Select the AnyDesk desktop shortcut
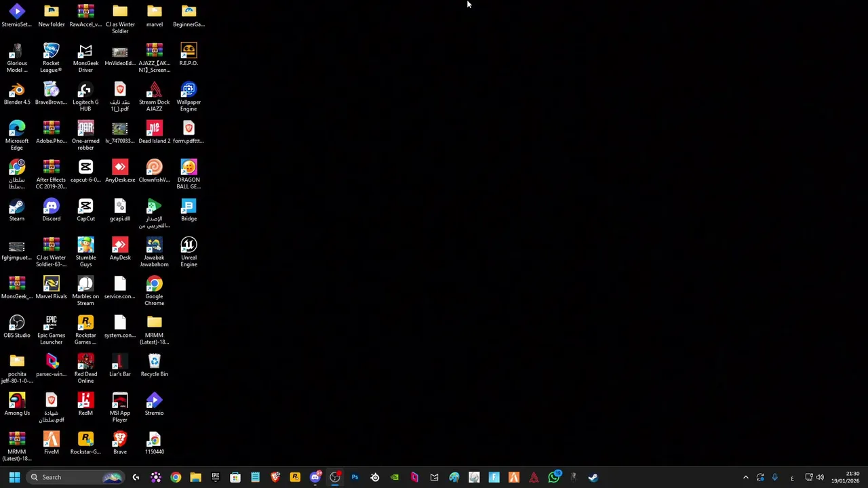 click(120, 249)
